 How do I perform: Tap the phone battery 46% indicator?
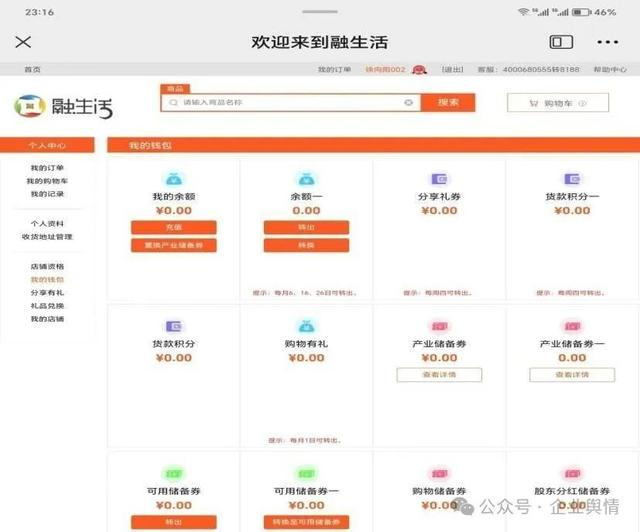[594, 12]
